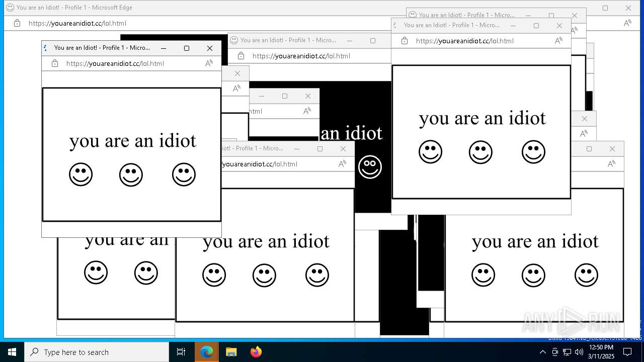Open the Windows Start menu
644x362 pixels.
click(12, 352)
